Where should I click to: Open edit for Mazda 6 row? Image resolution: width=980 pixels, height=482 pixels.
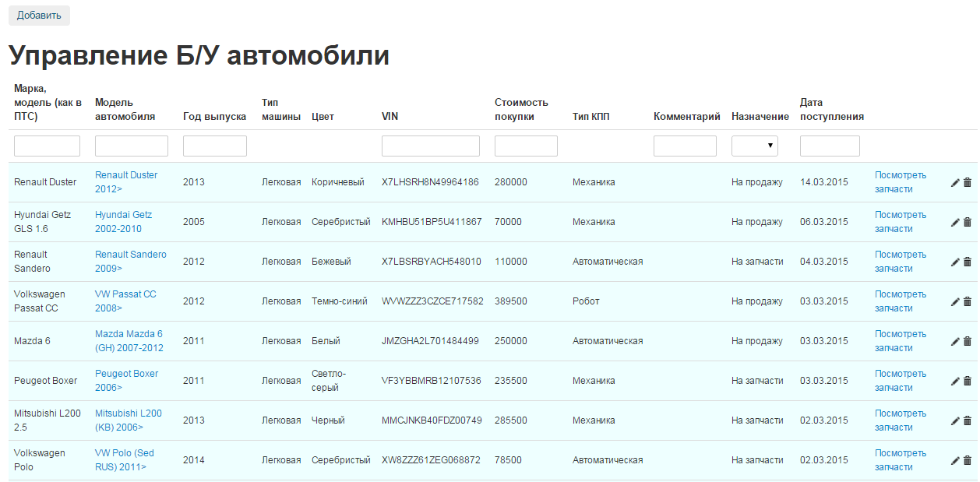(955, 341)
